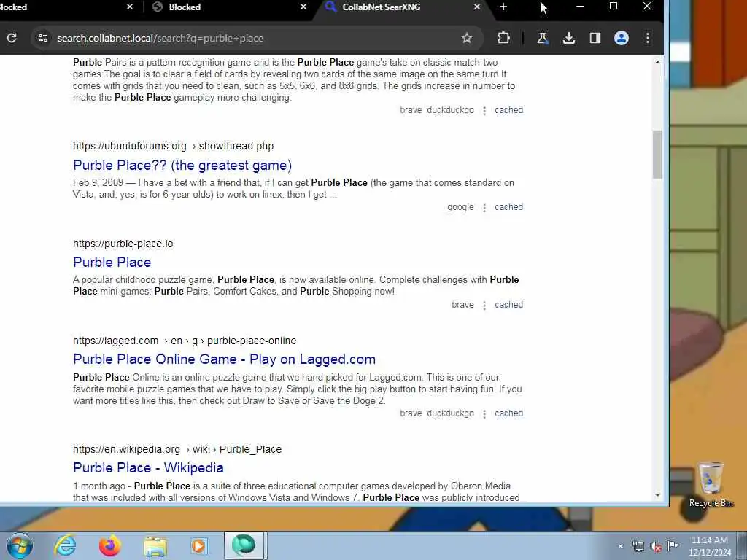
Task: Open Windows Explorer folder taskbar icon
Action: tap(155, 545)
